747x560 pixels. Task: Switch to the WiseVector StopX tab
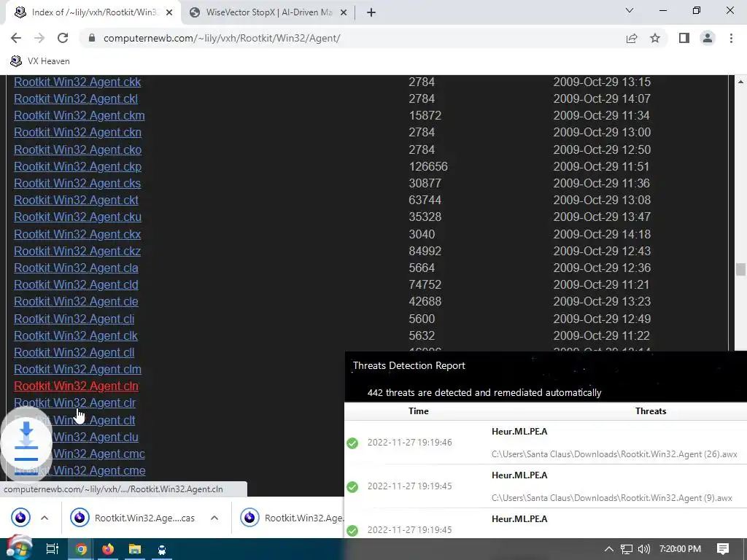[268, 12]
